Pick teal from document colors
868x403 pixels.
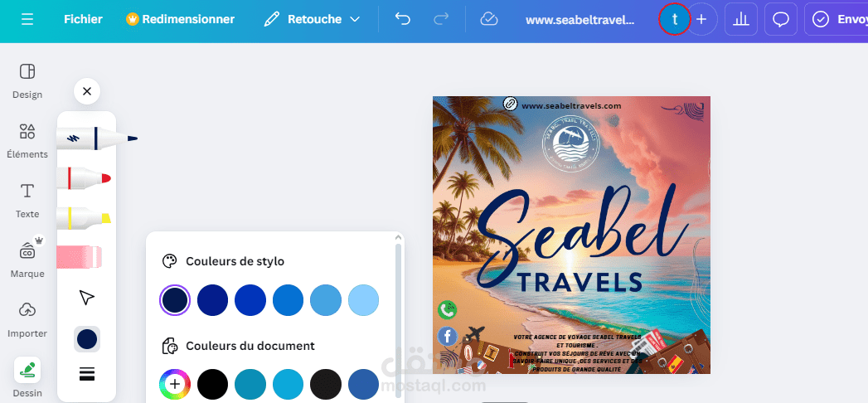[250, 384]
